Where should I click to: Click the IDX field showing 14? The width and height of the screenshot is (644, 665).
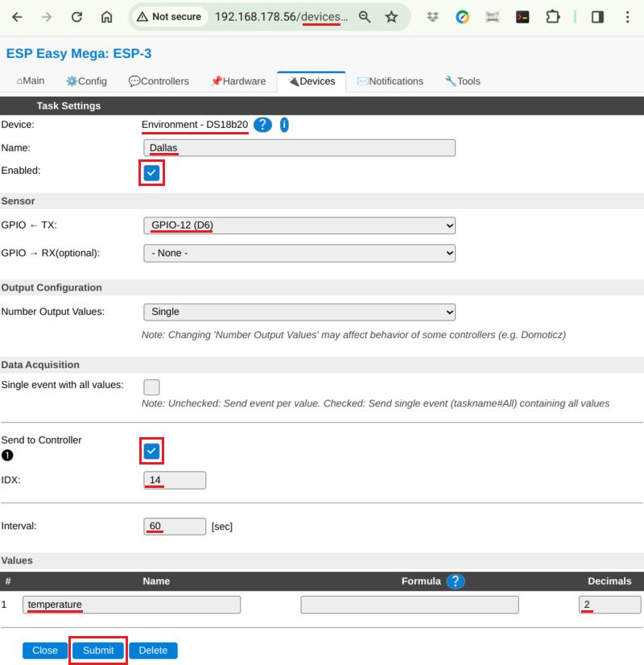175,480
